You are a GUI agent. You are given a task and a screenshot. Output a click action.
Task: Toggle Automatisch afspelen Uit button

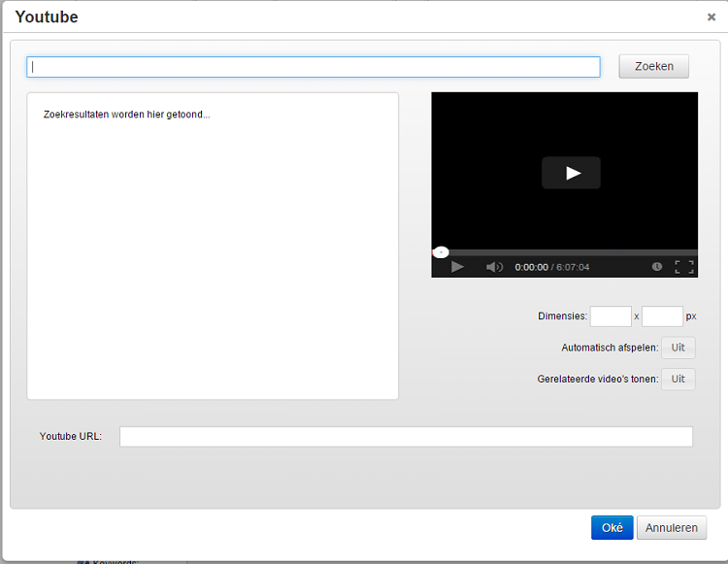678,348
